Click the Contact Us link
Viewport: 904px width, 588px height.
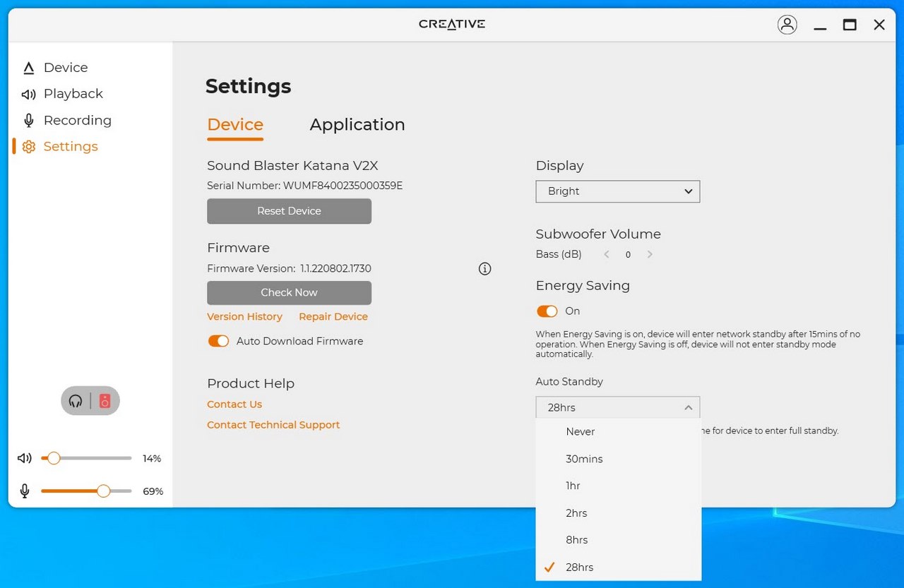click(234, 404)
